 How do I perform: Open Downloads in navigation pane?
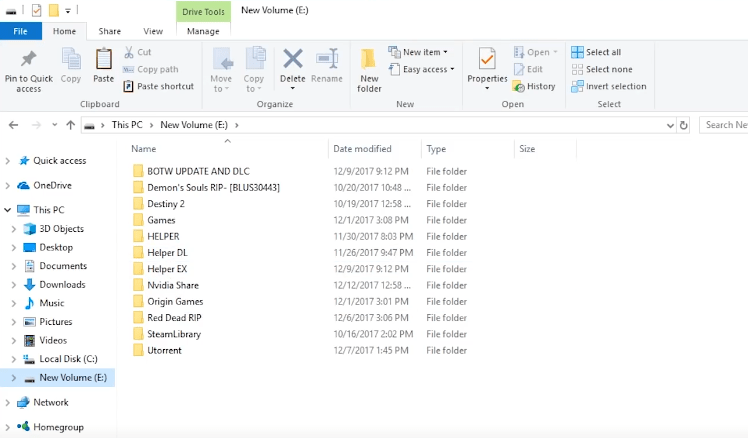coord(61,284)
